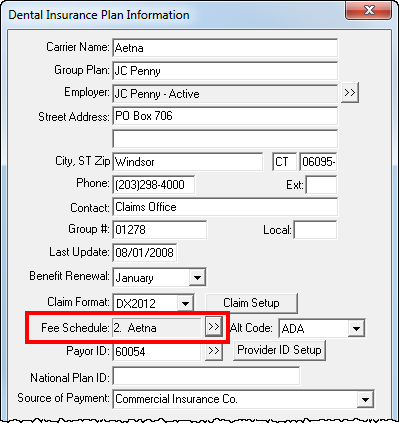
Task: Edit the Zip field 06095-
Action: 318,162
